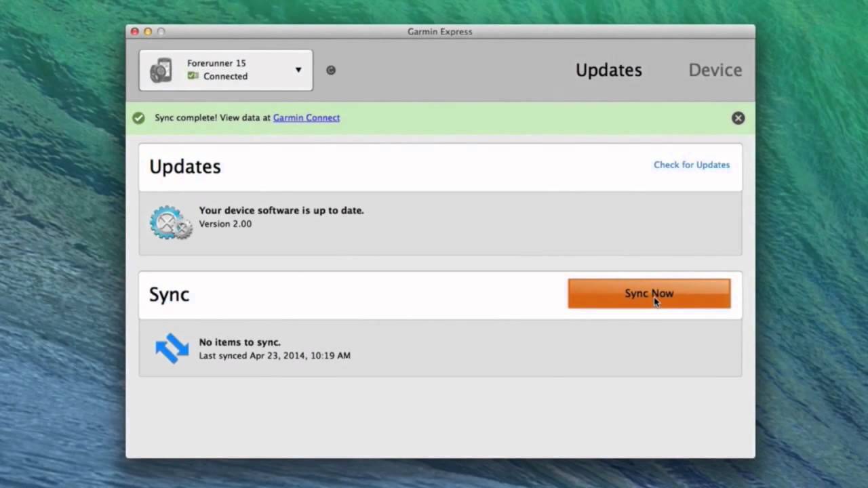The width and height of the screenshot is (868, 488).
Task: Click the Updates section heading
Action: click(x=185, y=167)
